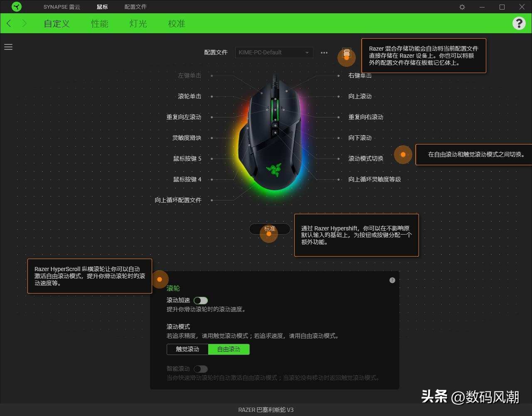Open the KIME-PC-Default profile dropdown
532x416 pixels.
pos(273,52)
